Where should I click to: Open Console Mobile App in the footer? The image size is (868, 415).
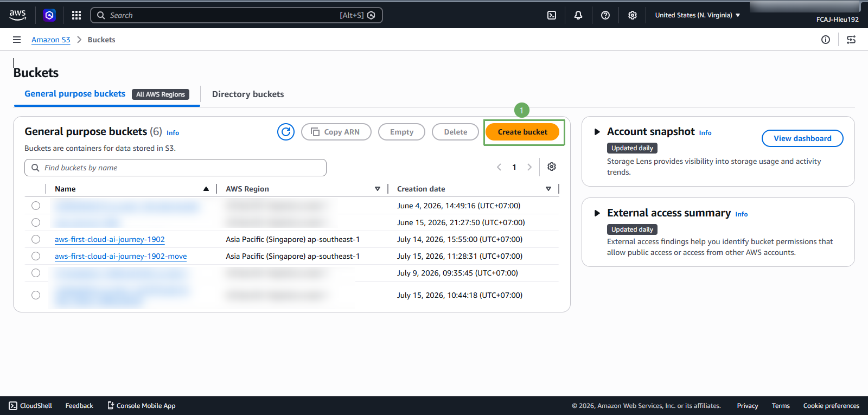141,406
